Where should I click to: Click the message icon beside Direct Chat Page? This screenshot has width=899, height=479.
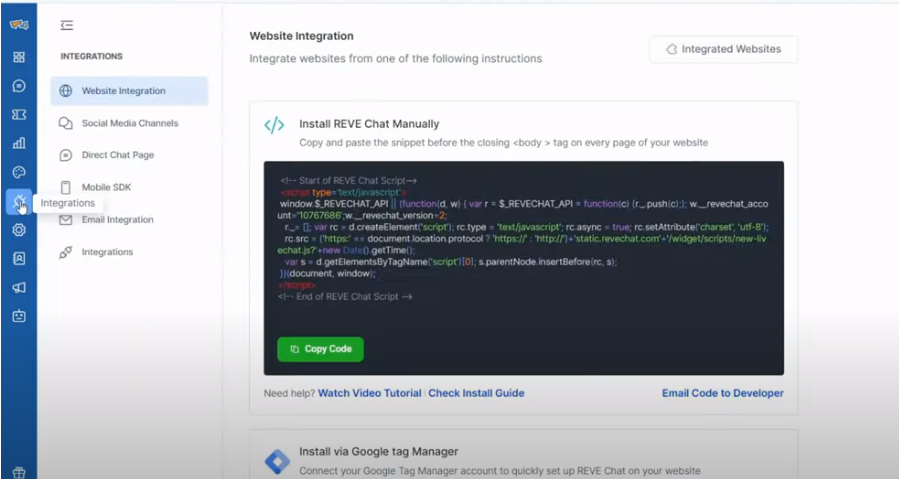coord(66,155)
